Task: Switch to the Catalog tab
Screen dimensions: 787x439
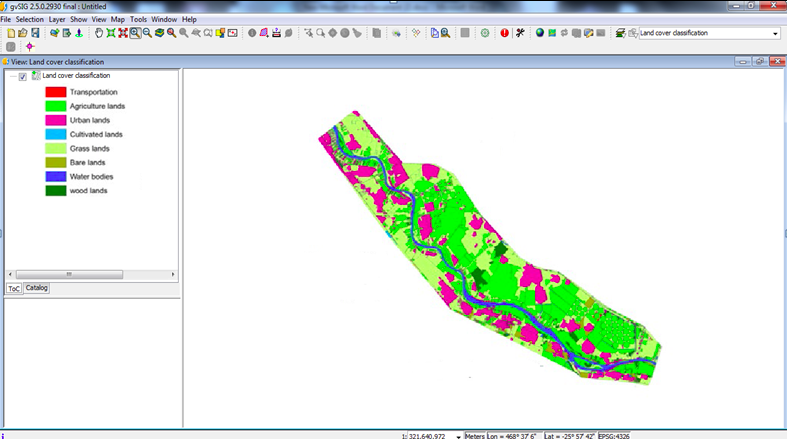Action: tap(37, 288)
